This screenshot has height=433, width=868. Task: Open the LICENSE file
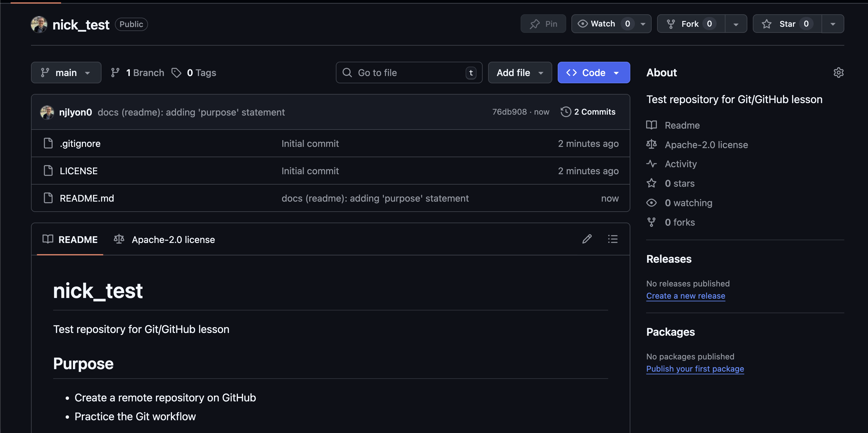click(x=78, y=171)
